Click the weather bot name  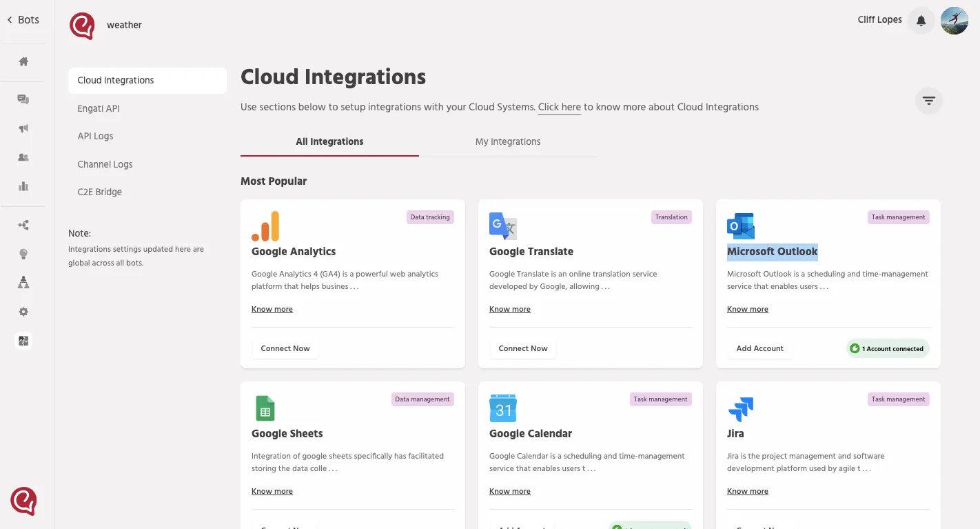pyautogui.click(x=124, y=26)
